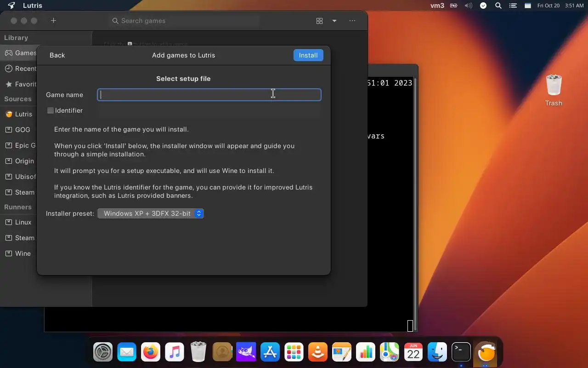
Task: Click the window icon in the menu bar
Action: click(528, 6)
